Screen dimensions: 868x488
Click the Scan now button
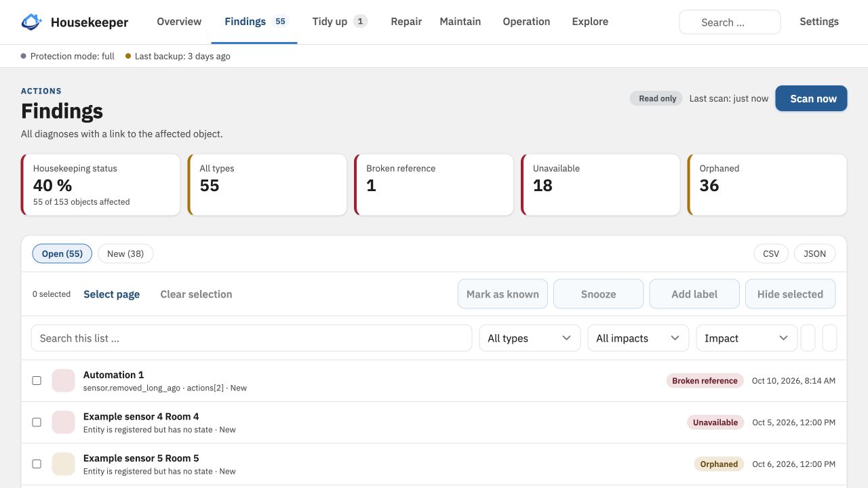(812, 98)
